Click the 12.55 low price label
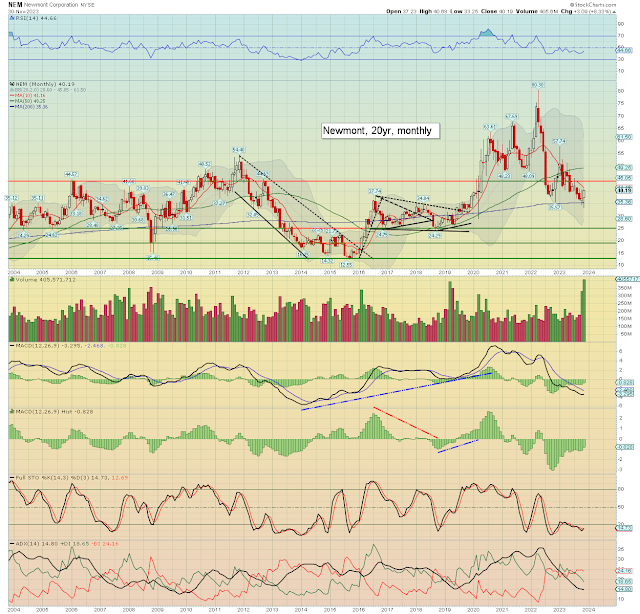This screenshot has height=614, width=640. pos(347,265)
